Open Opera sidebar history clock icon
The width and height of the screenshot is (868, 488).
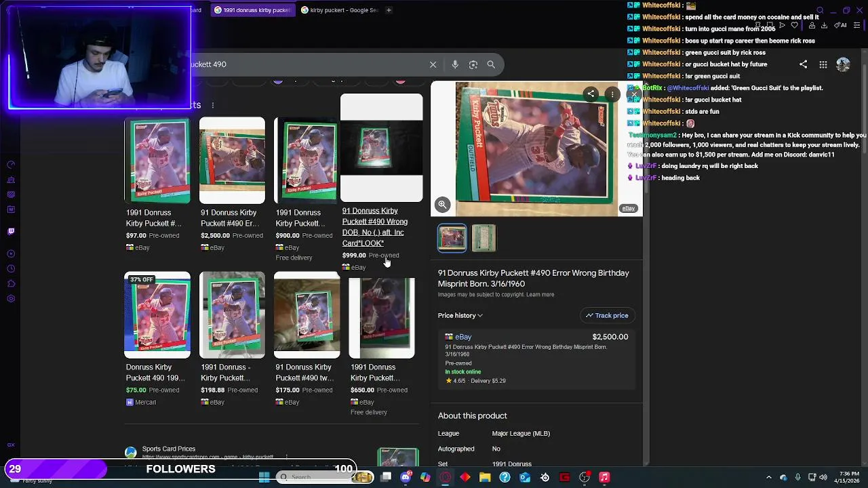coord(11,269)
